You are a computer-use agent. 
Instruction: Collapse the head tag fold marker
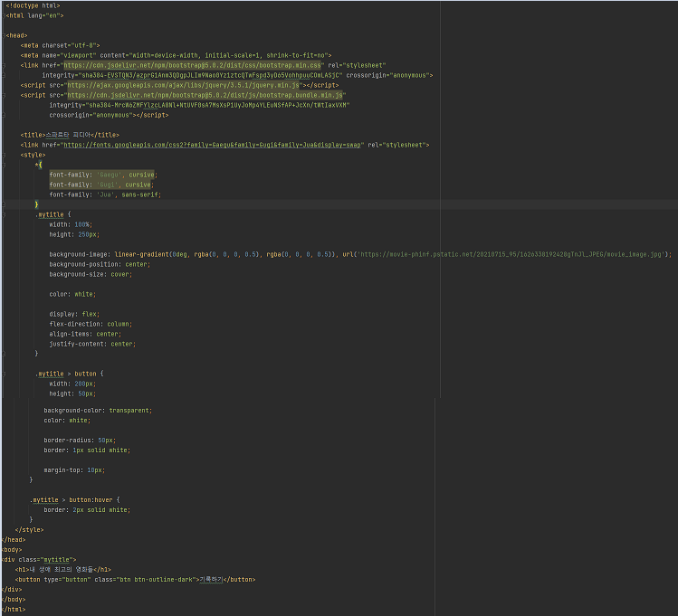pos(4,35)
